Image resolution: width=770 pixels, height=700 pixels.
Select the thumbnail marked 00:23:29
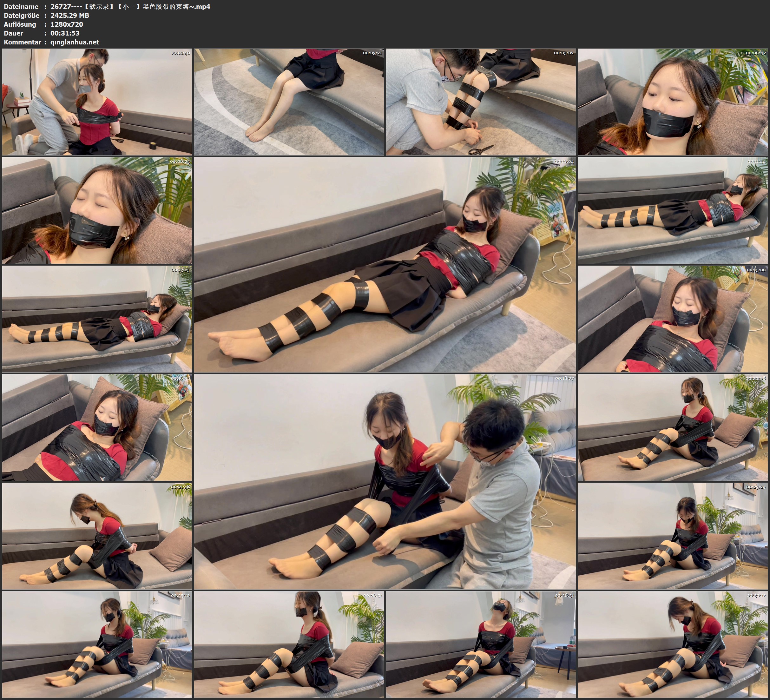(673, 536)
